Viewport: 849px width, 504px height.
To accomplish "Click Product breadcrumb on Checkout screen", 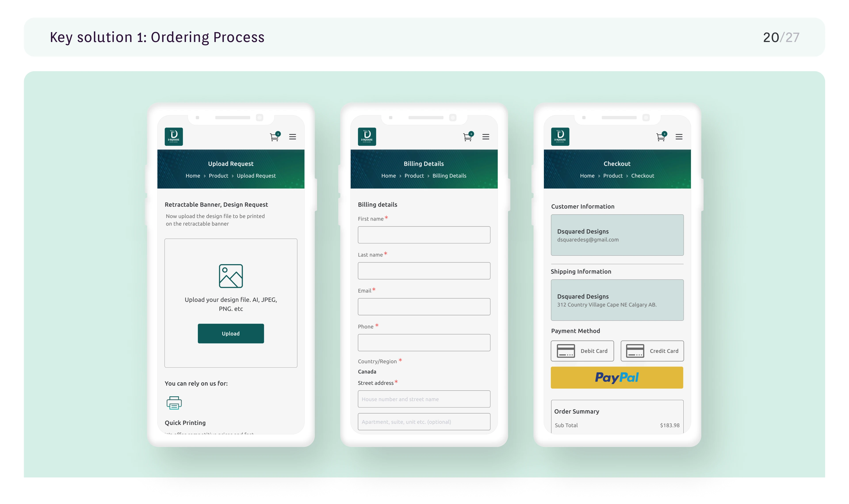I will click(613, 176).
